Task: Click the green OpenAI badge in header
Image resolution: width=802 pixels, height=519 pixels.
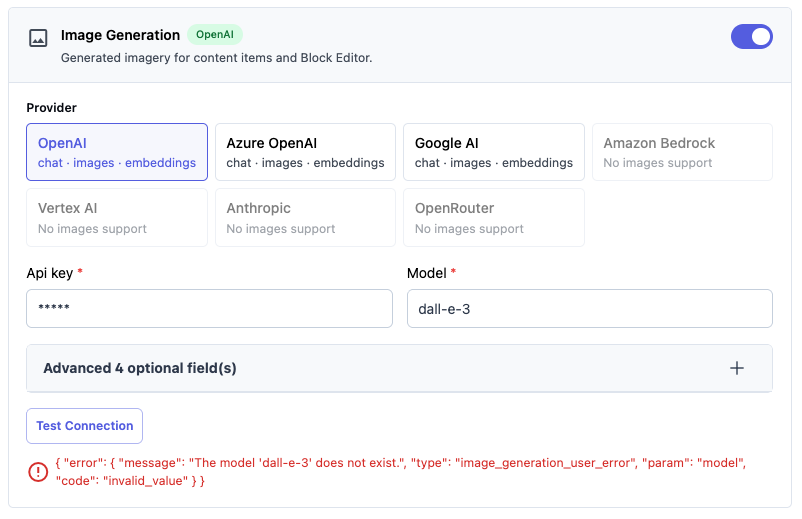Action: coord(215,35)
